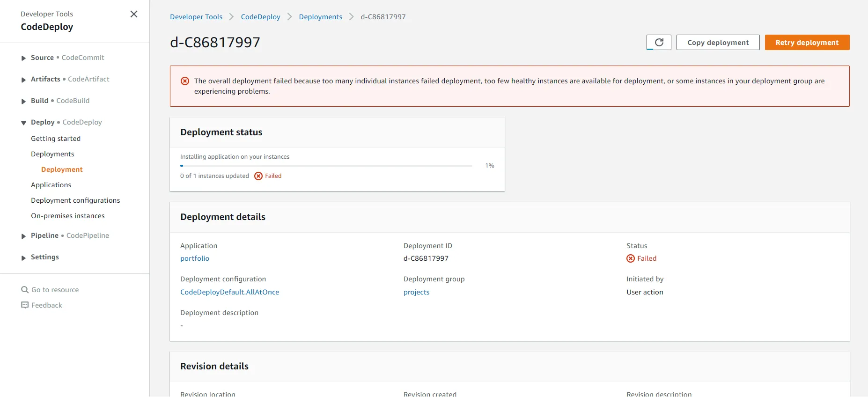Expand the Settings section
Viewport: 868px width, 397px height.
(x=23, y=257)
